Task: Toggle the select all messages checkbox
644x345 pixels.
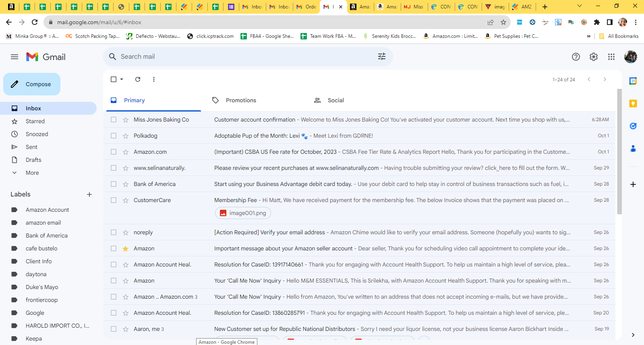Action: (114, 79)
